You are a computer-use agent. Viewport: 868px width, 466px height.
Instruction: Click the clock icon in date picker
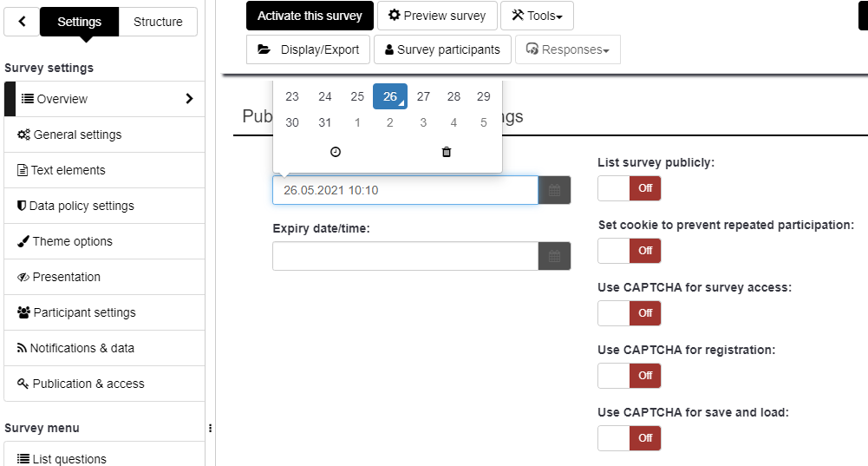click(336, 152)
